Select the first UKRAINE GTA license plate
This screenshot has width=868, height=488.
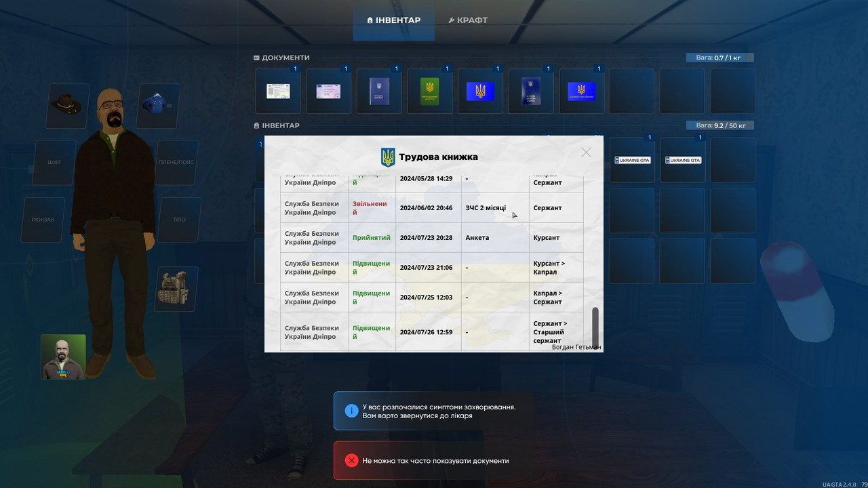[631, 159]
